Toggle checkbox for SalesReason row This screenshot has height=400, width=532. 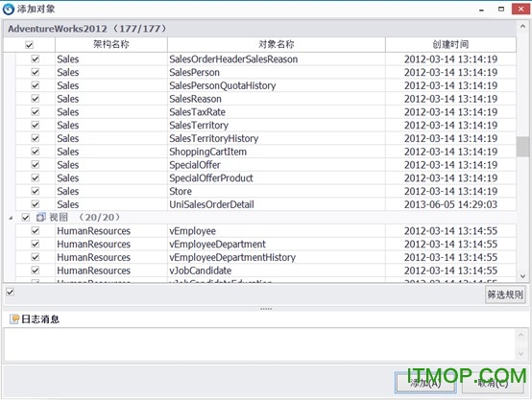[36, 99]
